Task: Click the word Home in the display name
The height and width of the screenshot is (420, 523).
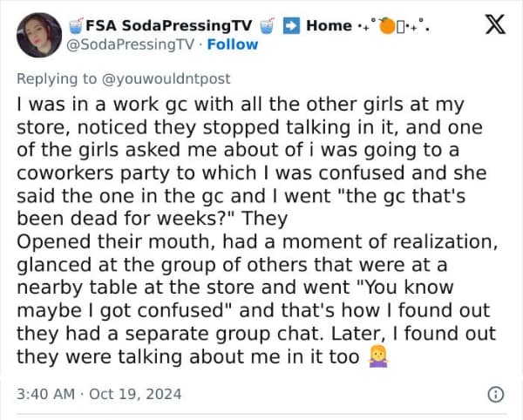Action: point(329,25)
